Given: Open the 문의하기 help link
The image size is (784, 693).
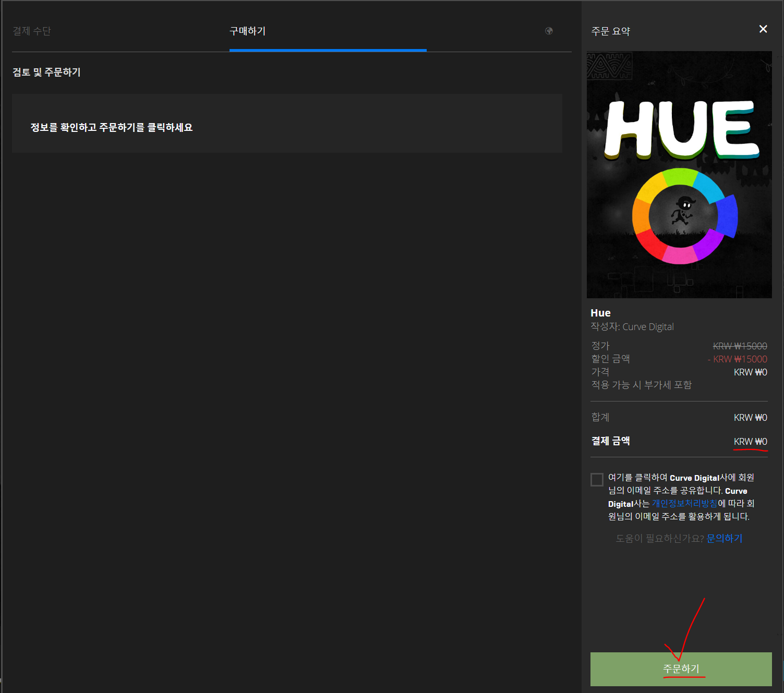Looking at the screenshot, I should pos(724,538).
